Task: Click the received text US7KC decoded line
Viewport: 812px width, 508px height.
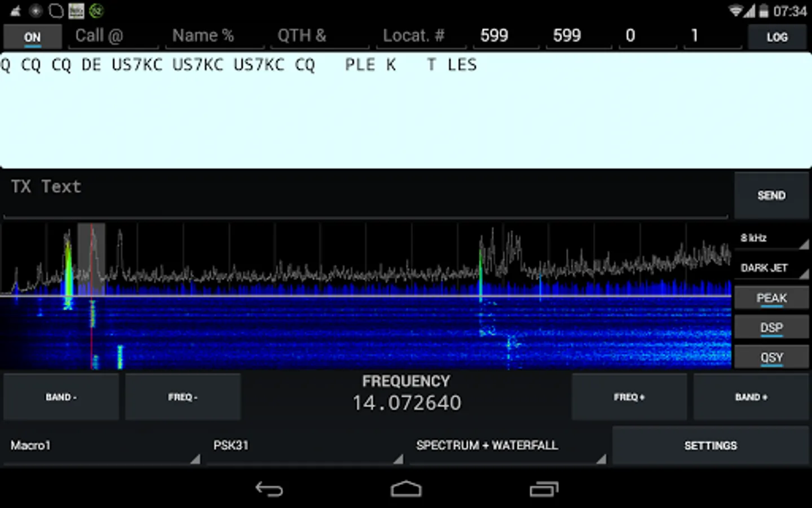Action: pos(239,65)
